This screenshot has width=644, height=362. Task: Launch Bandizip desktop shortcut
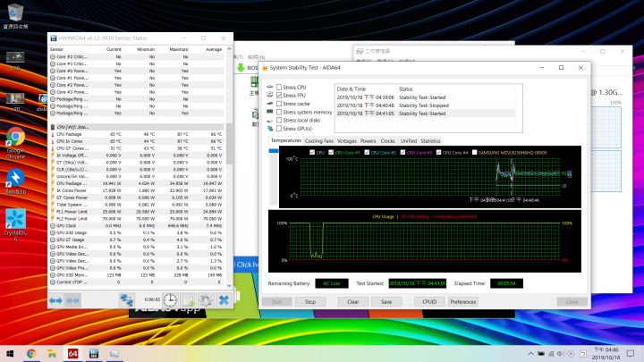[15, 181]
